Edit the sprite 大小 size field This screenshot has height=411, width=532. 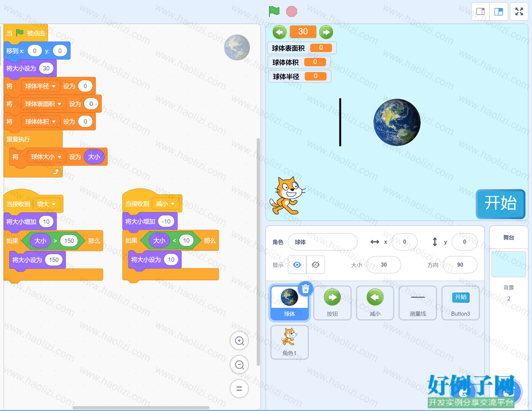[384, 265]
